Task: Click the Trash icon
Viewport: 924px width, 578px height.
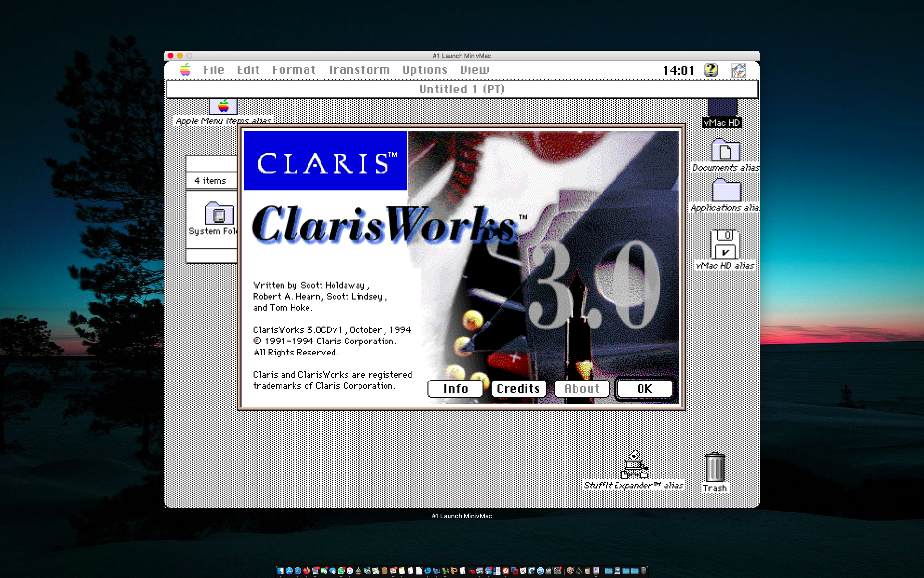Action: 715,467
